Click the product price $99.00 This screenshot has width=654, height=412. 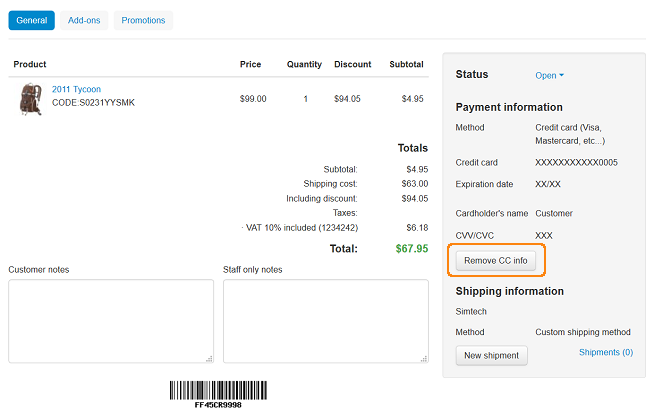tap(253, 99)
